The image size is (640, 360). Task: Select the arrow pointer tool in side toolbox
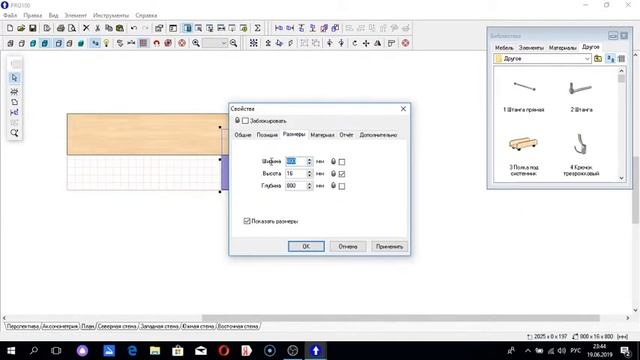[x=14, y=78]
